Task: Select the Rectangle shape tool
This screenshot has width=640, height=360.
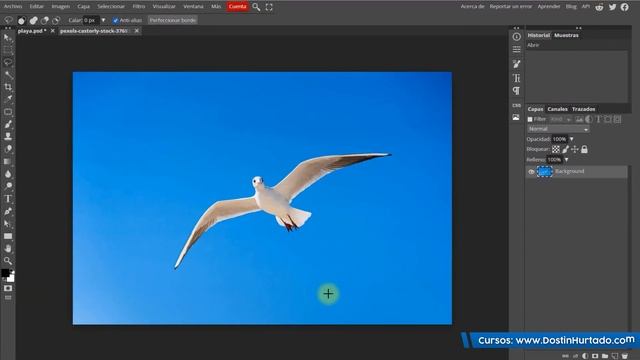Action: coord(8,236)
